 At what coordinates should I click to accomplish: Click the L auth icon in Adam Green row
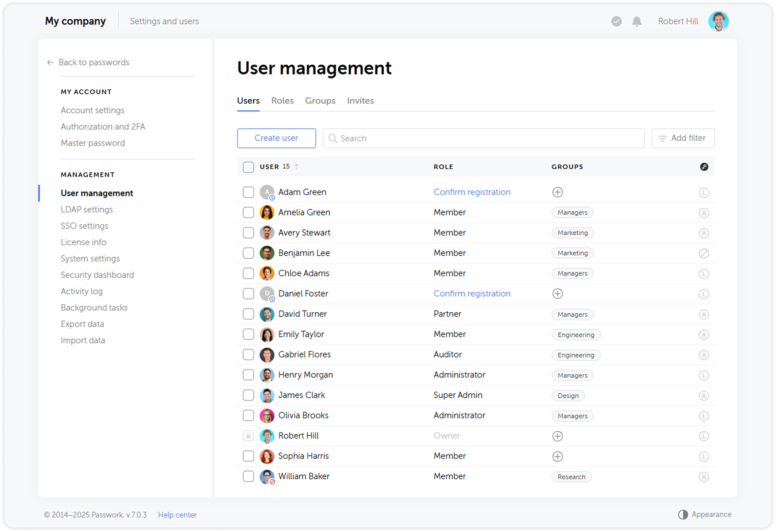[x=704, y=193]
